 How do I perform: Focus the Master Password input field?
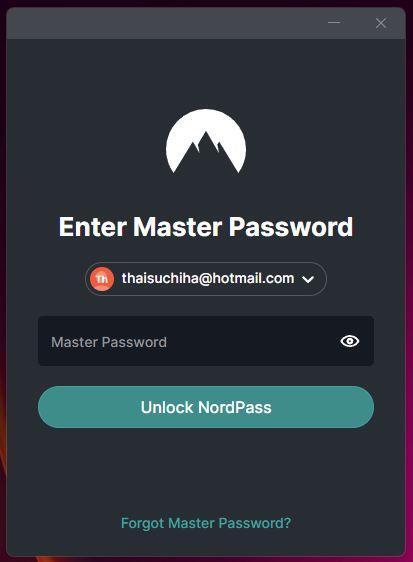coord(206,341)
